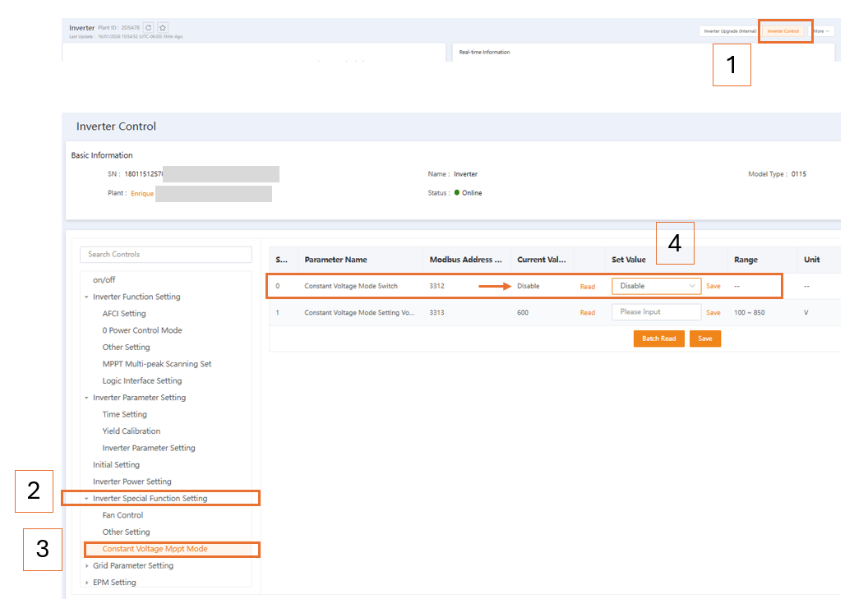Click the Please Input voltage field
Viewport: 868px width, 599px height.
[x=657, y=312]
